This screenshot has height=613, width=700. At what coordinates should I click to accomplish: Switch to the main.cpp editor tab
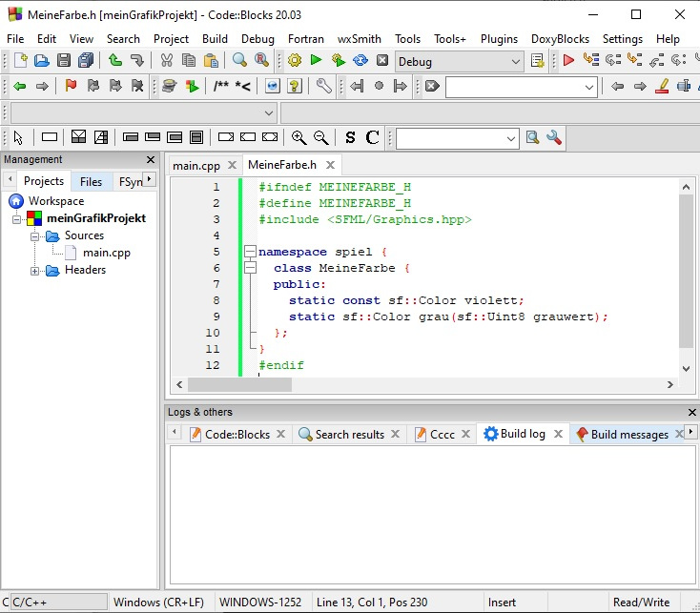196,166
